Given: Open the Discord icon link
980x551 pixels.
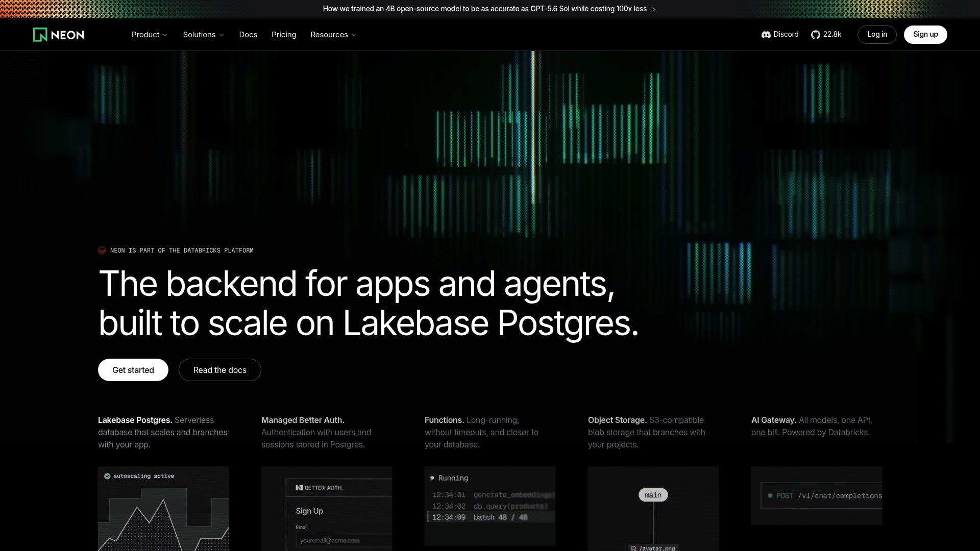Looking at the screenshot, I should tap(766, 35).
